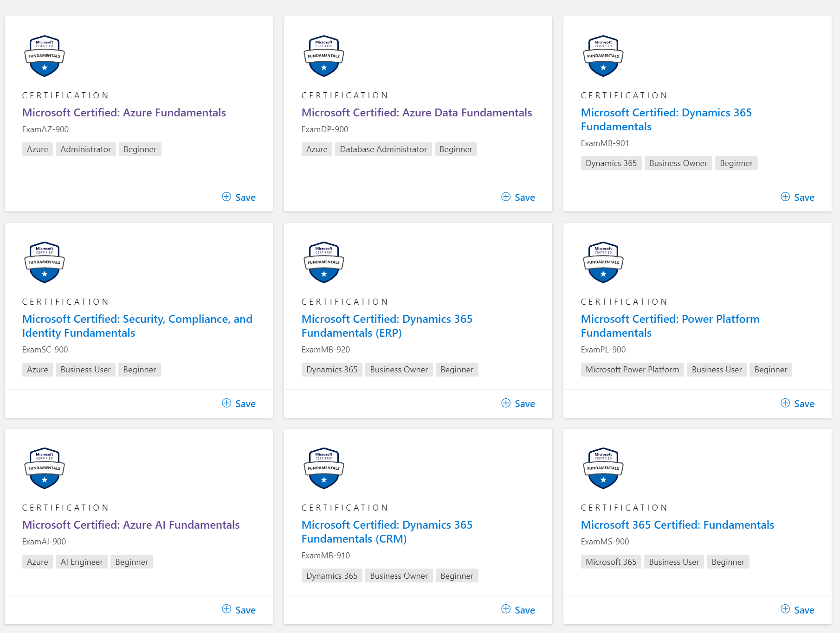Viewport: 840px width, 633px height.
Task: Click the Dynamics 365 Fundamentals (CRM) badge icon
Action: (324, 468)
